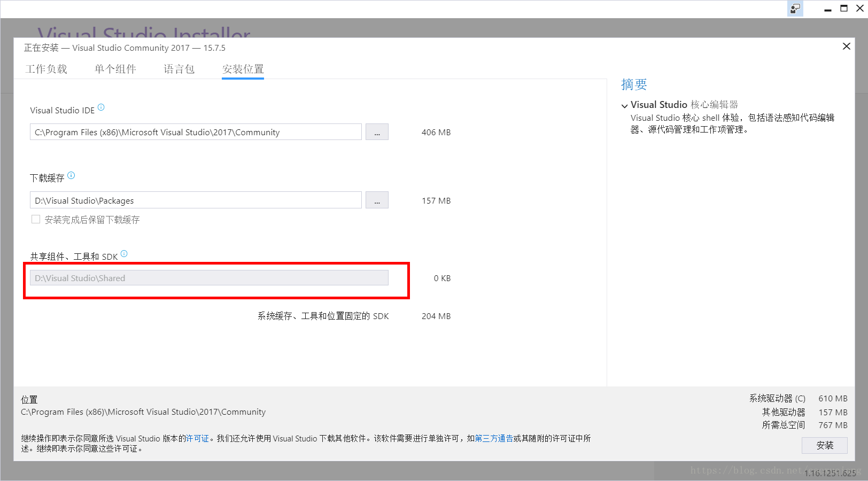Open the 第三方通告 link
The image size is (868, 481).
[x=494, y=439]
